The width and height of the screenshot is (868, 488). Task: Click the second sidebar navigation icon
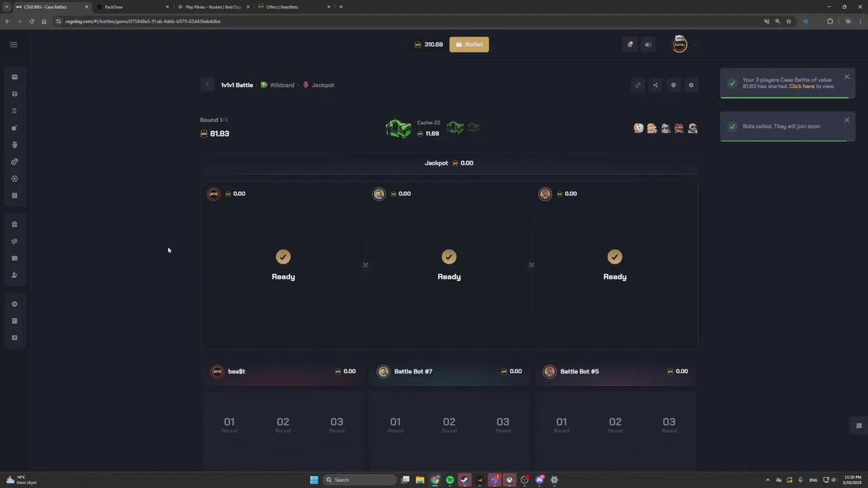click(x=14, y=94)
